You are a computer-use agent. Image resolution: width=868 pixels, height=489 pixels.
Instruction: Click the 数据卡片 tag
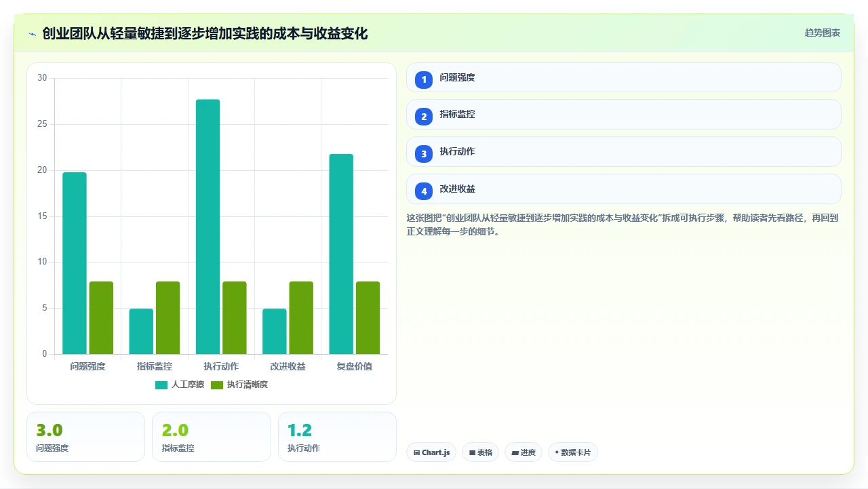click(573, 452)
